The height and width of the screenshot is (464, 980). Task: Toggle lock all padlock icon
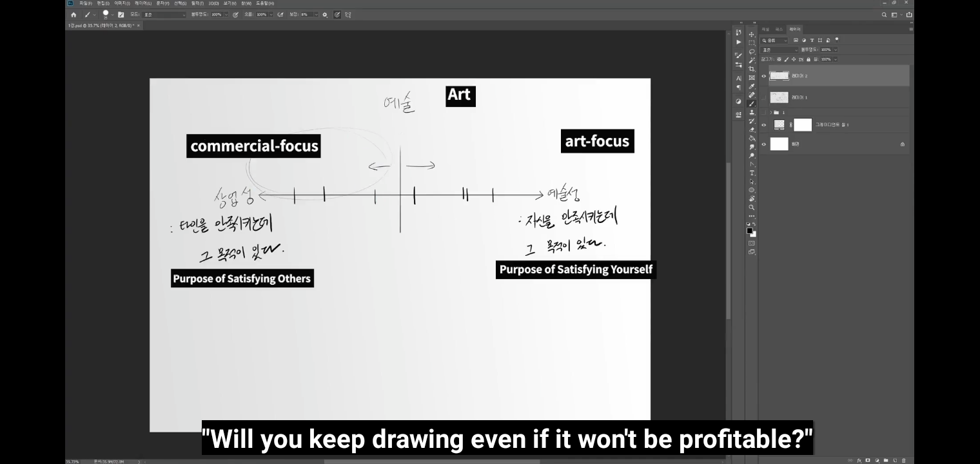pos(808,59)
